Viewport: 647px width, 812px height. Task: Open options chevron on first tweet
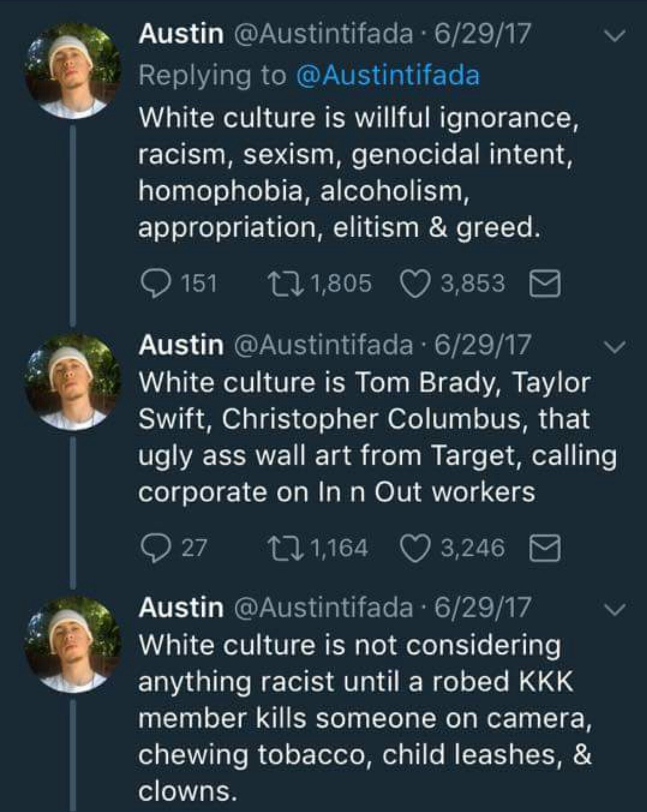[615, 35]
